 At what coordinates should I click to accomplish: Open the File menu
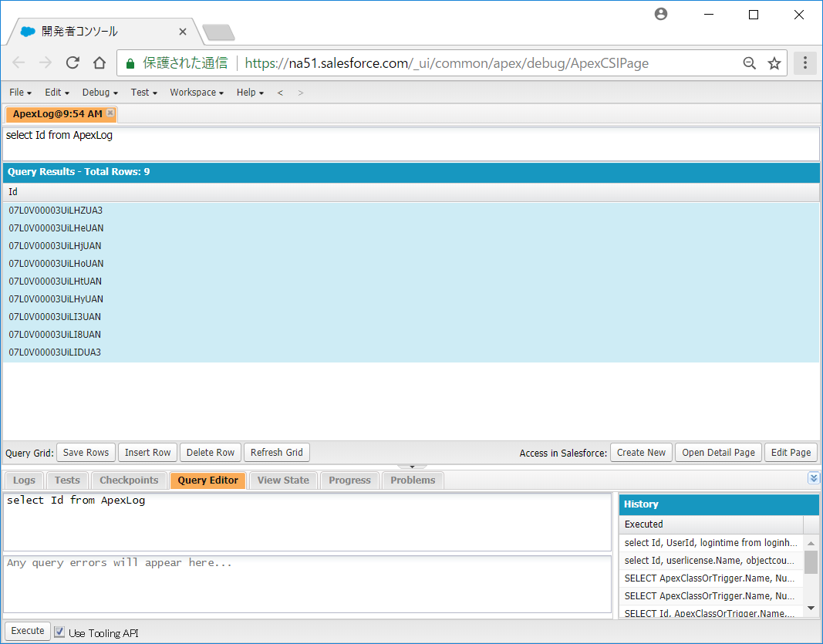click(x=21, y=93)
